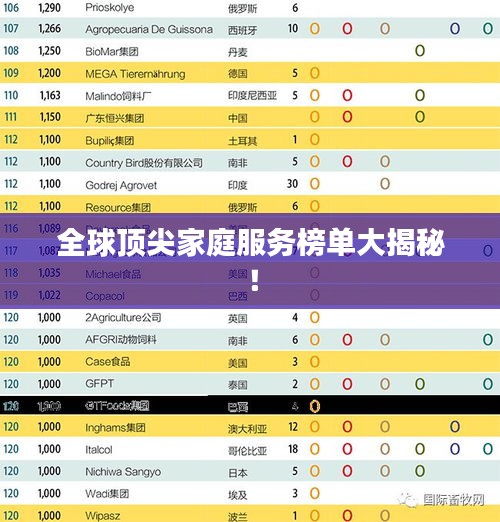
Task: Click the company name Prioskolye
Action: tap(110, 7)
